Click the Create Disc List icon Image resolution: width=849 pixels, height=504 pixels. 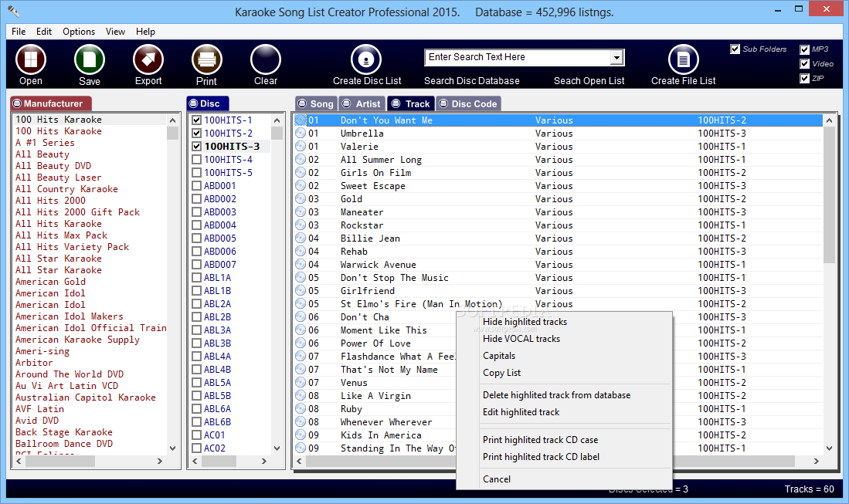pos(366,59)
